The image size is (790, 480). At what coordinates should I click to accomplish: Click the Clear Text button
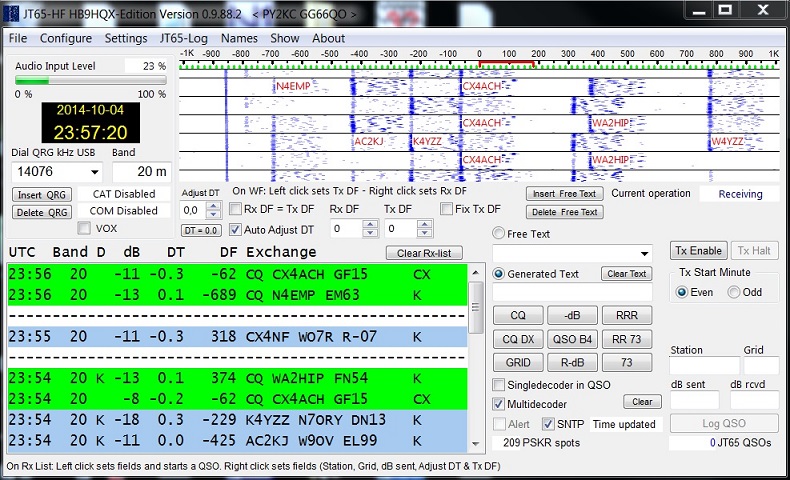coord(626,274)
